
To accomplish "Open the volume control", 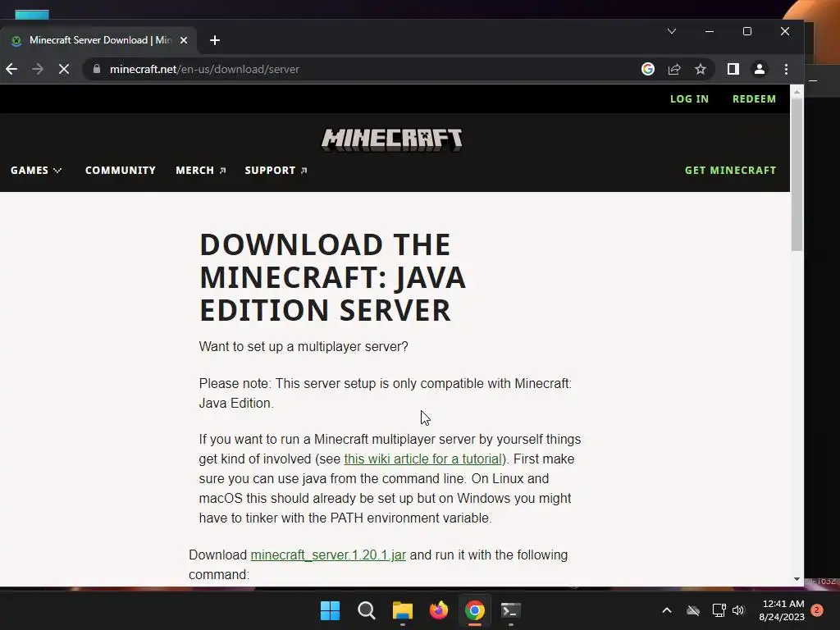I will click(739, 610).
